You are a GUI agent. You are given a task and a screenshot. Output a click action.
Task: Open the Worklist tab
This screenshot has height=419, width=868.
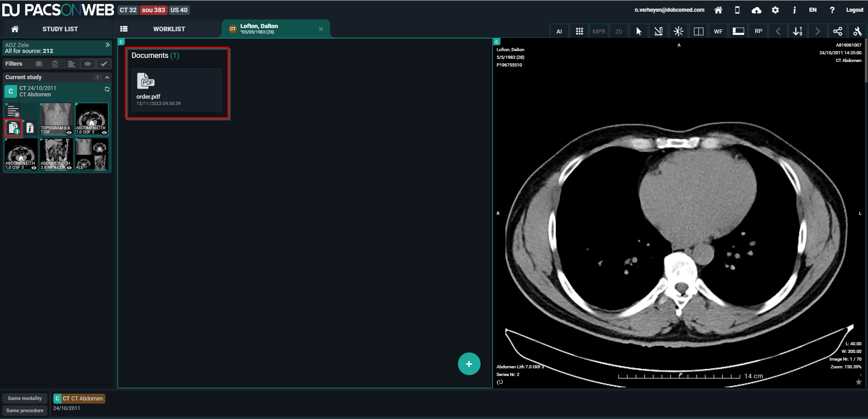pyautogui.click(x=169, y=29)
